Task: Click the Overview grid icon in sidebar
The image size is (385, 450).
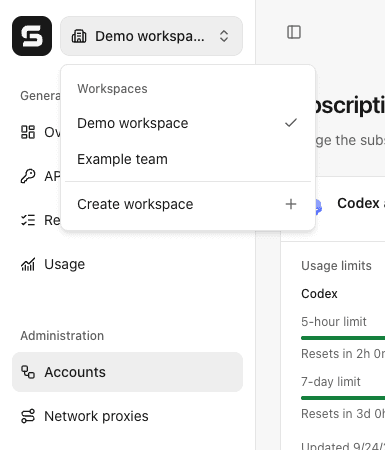Action: [28, 132]
